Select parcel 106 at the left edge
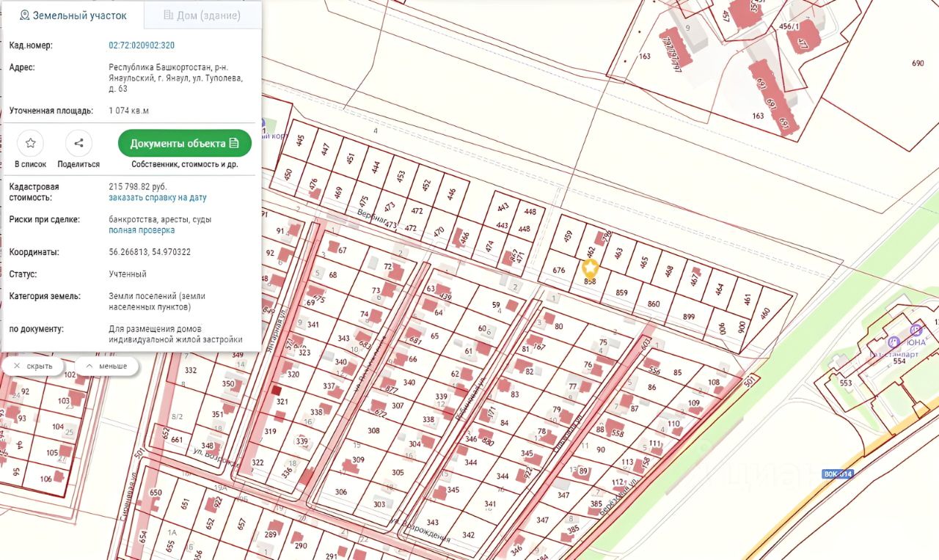 (x=45, y=479)
